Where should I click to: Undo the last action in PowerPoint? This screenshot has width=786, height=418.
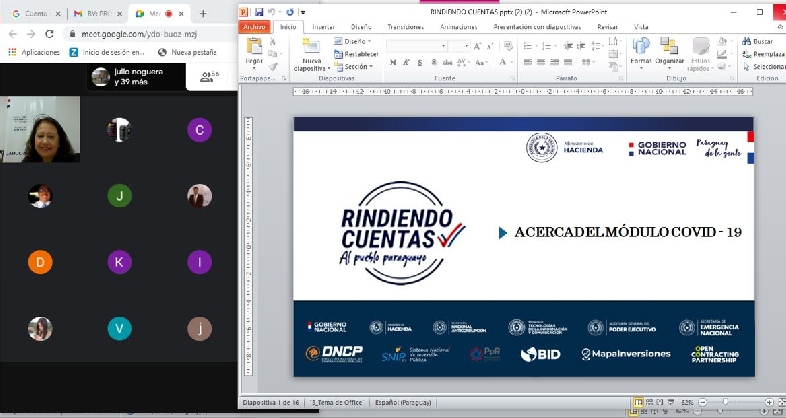click(272, 12)
